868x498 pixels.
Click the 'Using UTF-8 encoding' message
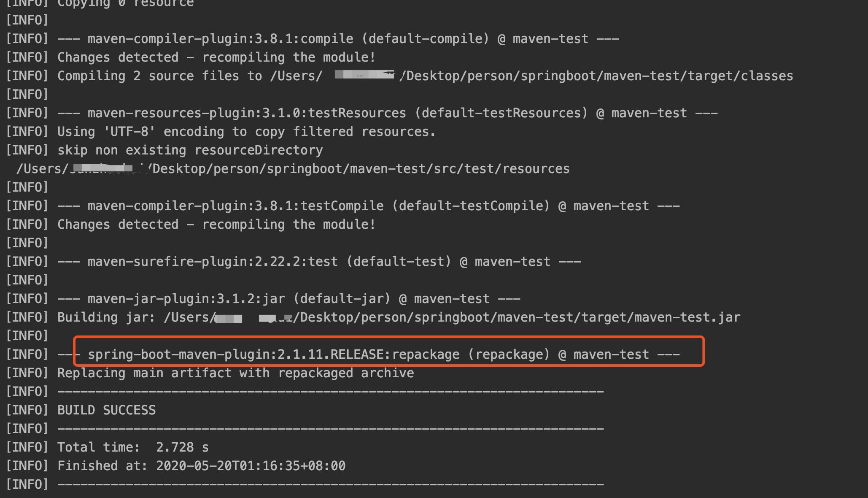[x=246, y=132]
